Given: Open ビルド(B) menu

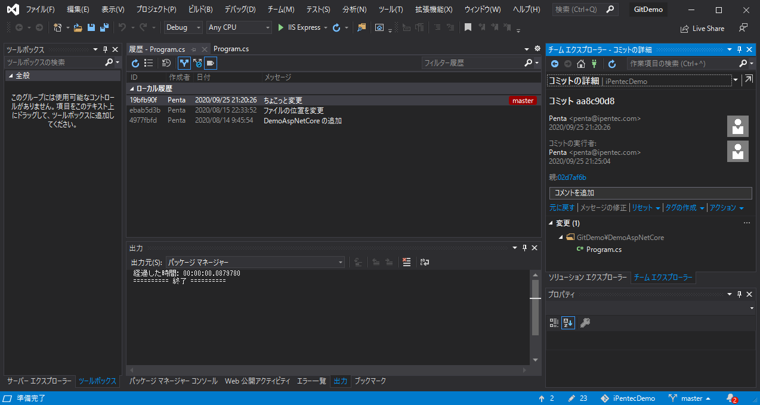Looking at the screenshot, I should [200, 9].
